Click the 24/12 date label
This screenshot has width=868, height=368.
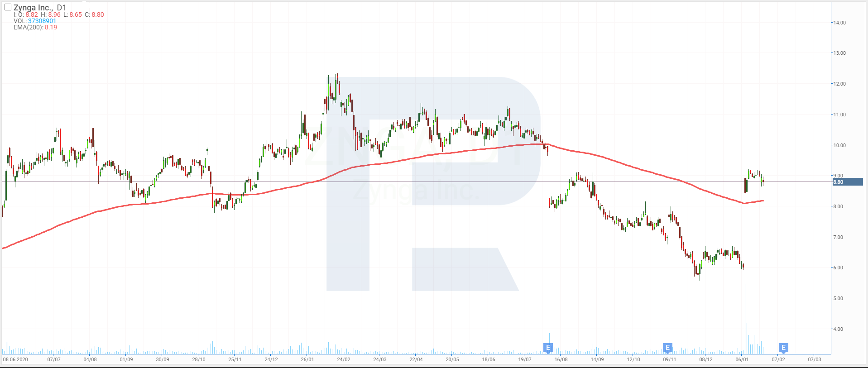pos(271,359)
